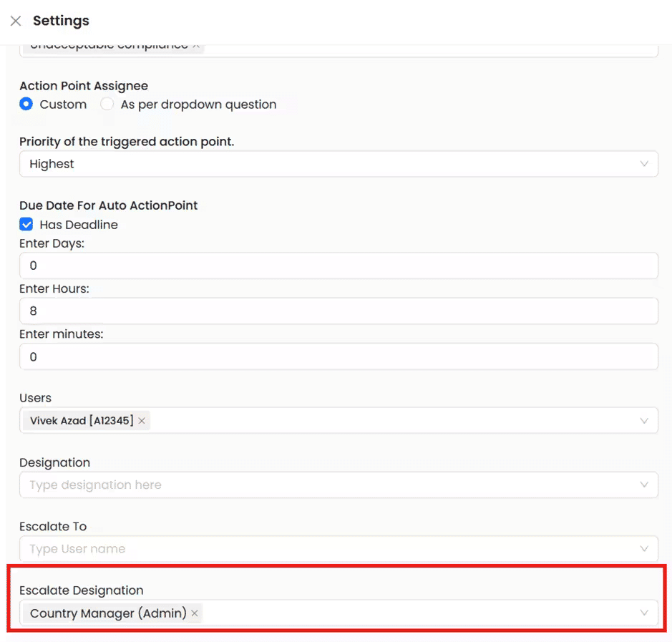The height and width of the screenshot is (642, 672).
Task: Click the Enter Hours input field
Action: coord(338,311)
